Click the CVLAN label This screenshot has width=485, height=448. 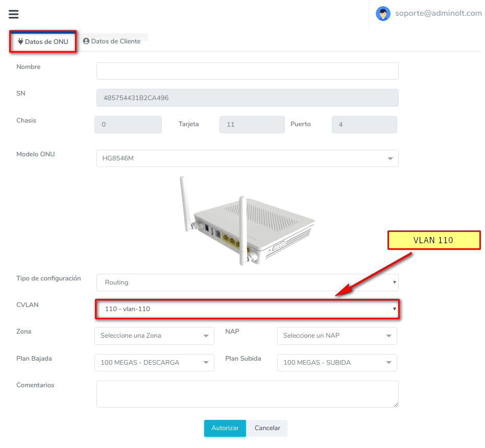coord(27,305)
